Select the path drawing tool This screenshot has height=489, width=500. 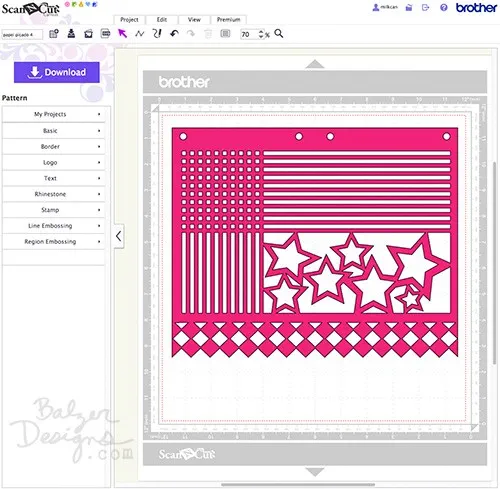point(140,34)
